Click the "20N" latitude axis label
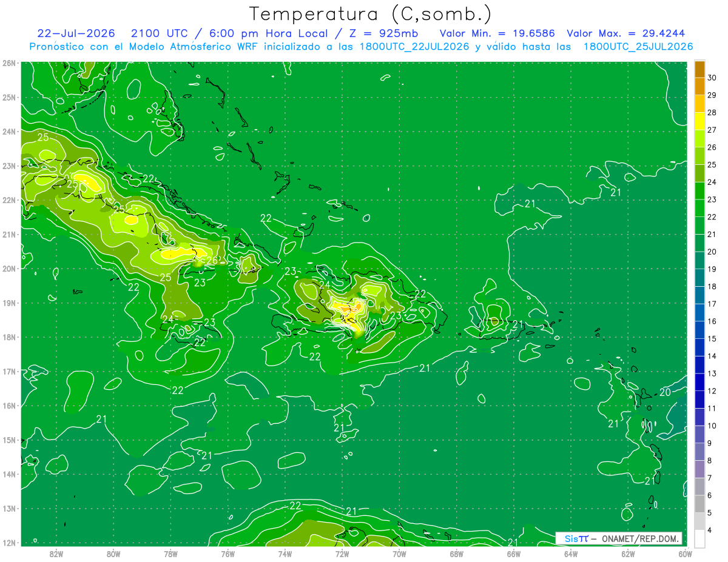The image size is (728, 562). click(x=8, y=269)
